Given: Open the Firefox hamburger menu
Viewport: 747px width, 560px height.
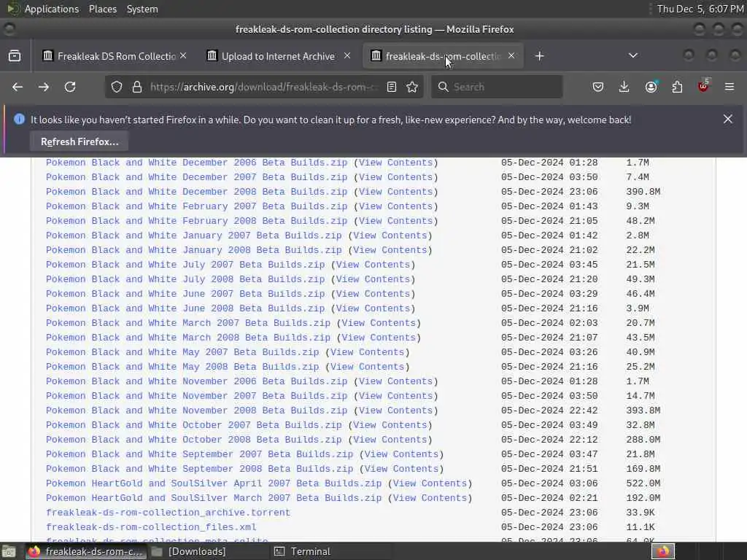Looking at the screenshot, I should click(x=729, y=87).
